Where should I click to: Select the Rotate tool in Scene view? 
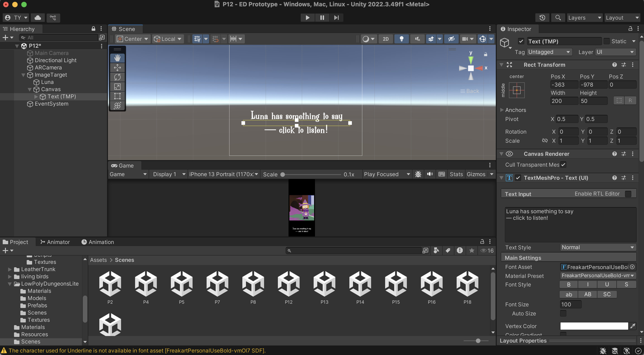(117, 77)
